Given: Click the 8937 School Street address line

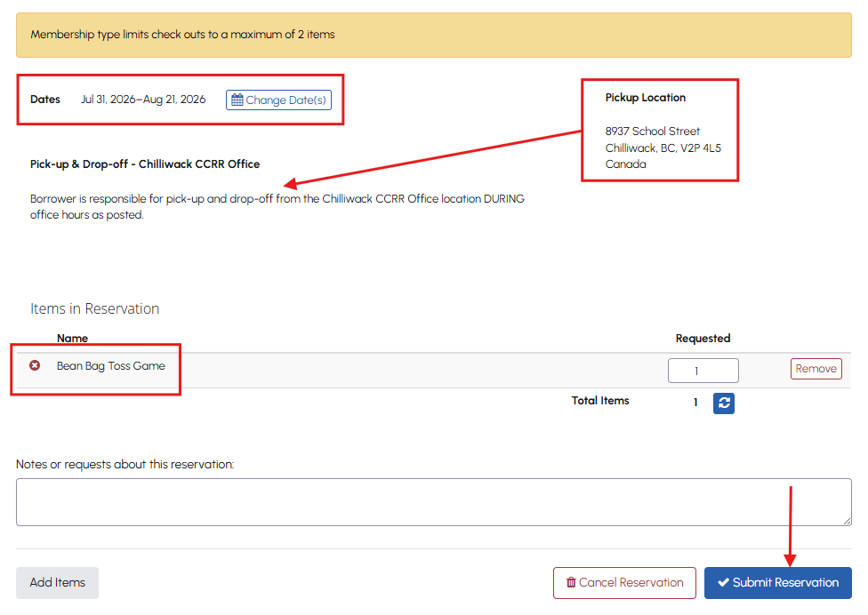Looking at the screenshot, I should (653, 132).
